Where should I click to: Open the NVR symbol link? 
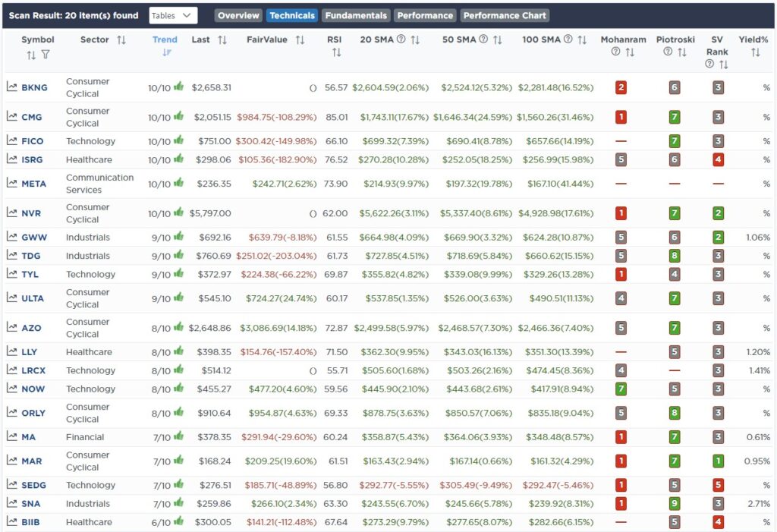(x=31, y=214)
